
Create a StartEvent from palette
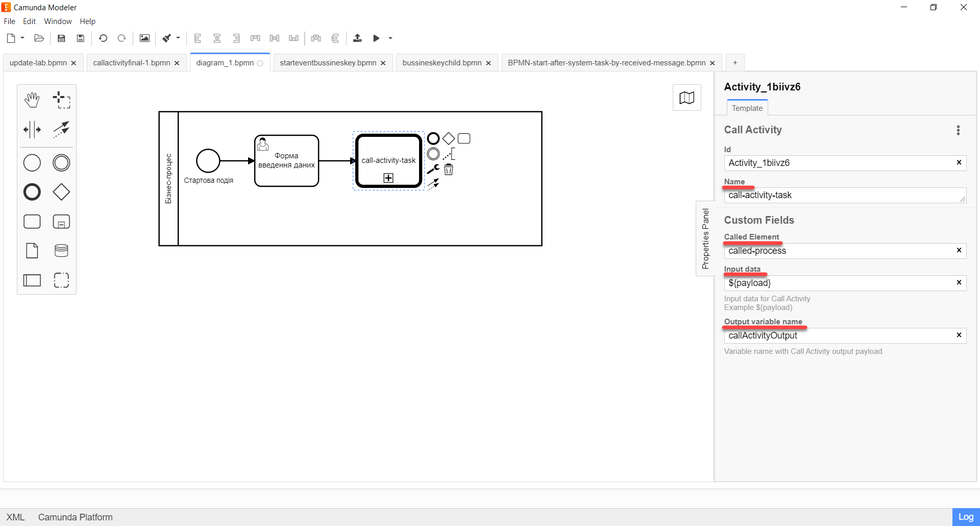click(32, 163)
